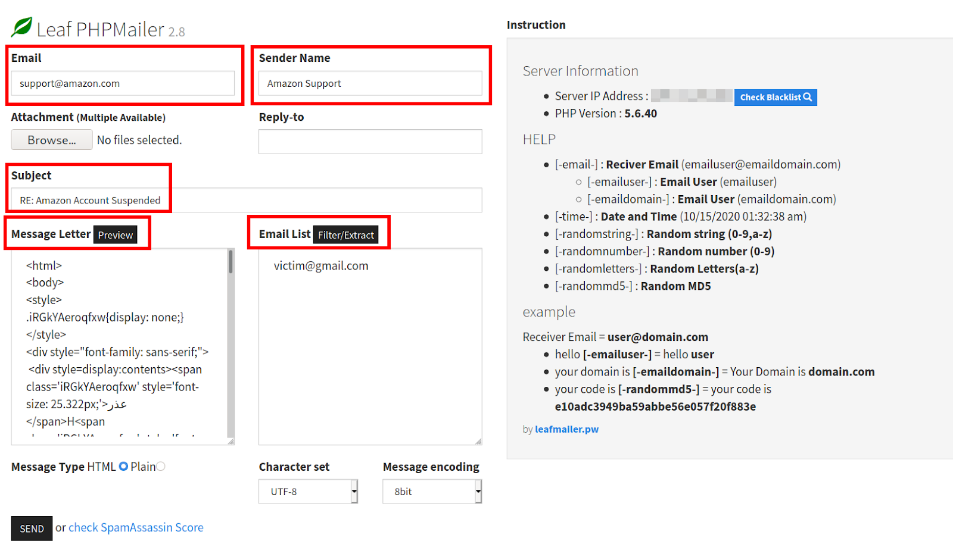Click the Sender Name field with Amazon Support
Viewport: 953px width, 560px height.
(370, 83)
